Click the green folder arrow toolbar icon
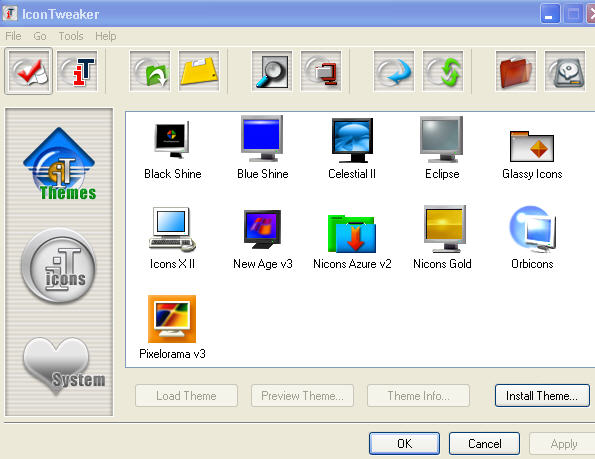This screenshot has height=459, width=595. click(150, 71)
